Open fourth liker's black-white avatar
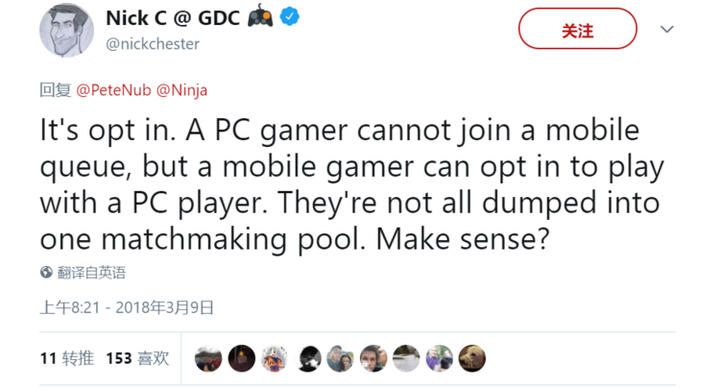Screen dimensions: 720x388 coord(307,358)
